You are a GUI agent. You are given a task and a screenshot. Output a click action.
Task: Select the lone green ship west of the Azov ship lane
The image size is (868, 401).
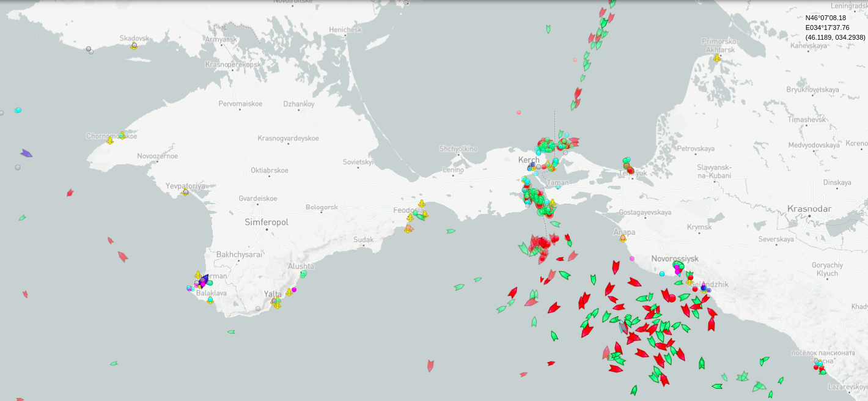click(548, 29)
